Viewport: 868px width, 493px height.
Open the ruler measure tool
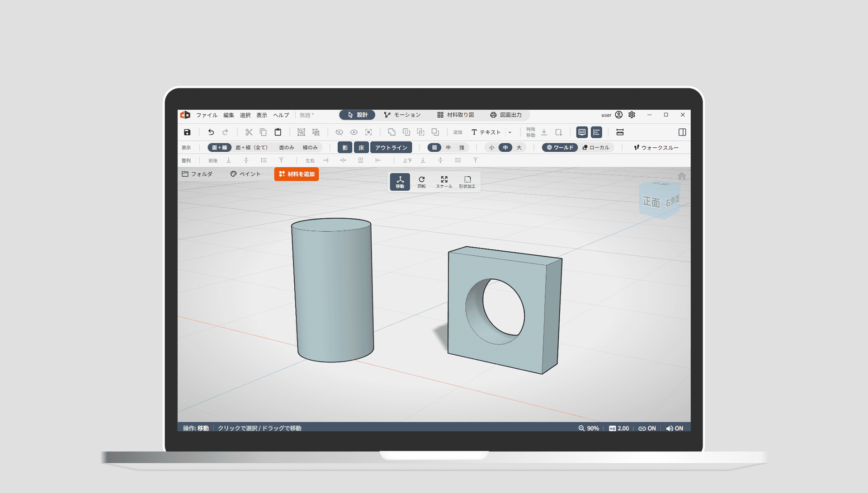tap(620, 132)
